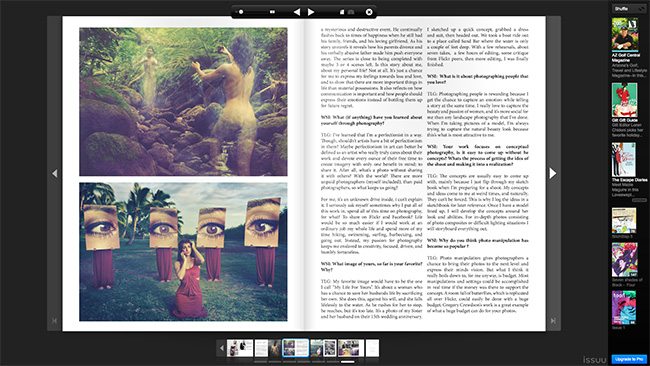
Task: Click the single page view icon in toolbar
Action: tap(342, 12)
